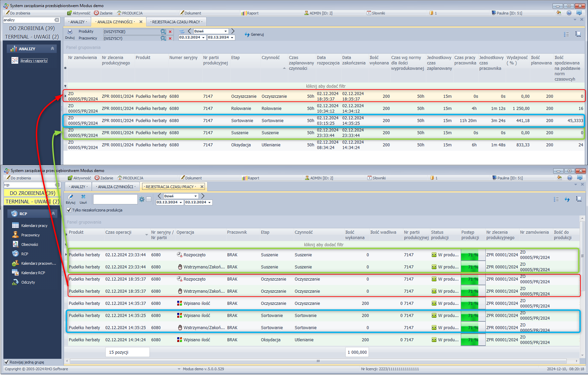
Task: Toggle the checkbox beside the gear icon
Action: pyautogui.click(x=149, y=199)
